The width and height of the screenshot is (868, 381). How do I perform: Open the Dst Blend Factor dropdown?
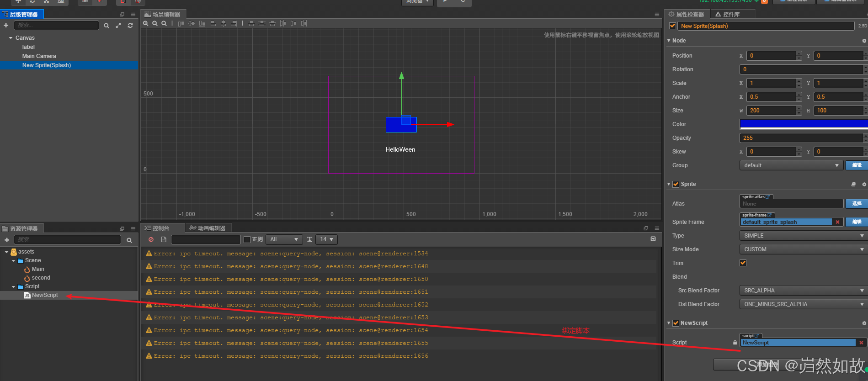coord(803,304)
